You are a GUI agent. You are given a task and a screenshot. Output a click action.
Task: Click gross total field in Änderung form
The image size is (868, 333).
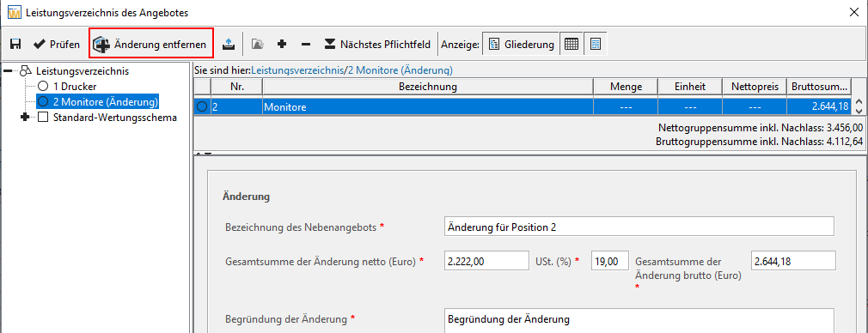coord(793,261)
